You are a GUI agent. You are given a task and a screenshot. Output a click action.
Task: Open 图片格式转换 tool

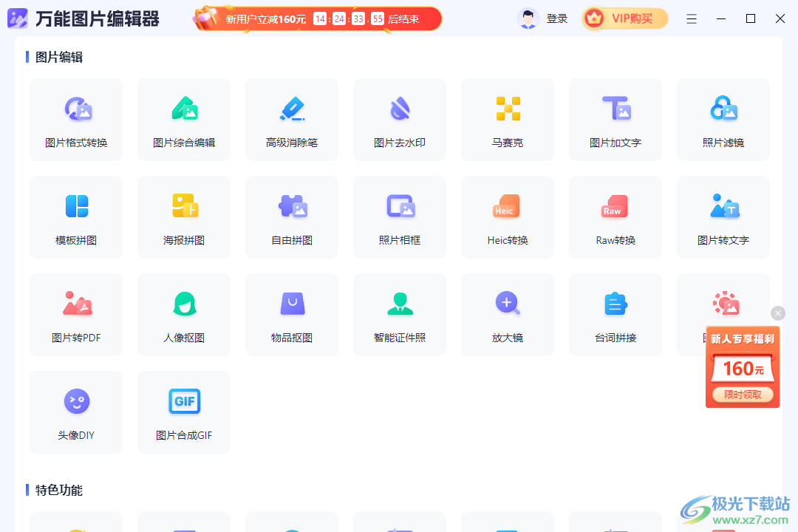click(76, 120)
